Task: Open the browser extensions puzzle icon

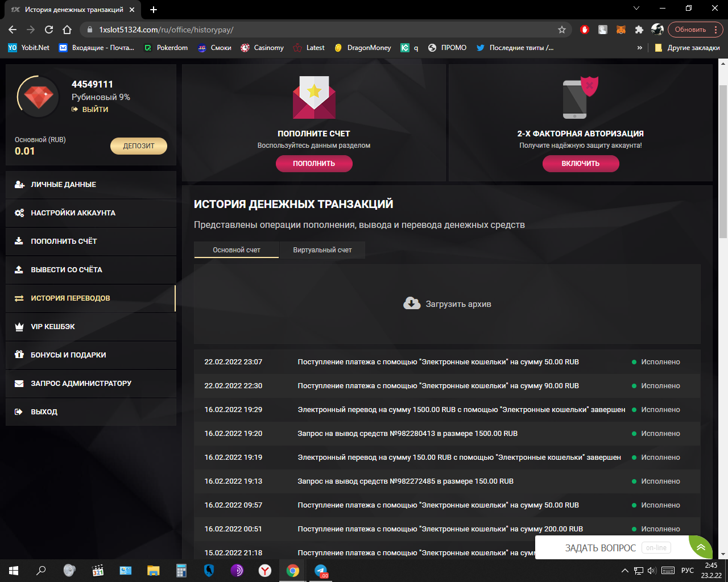Action: [x=639, y=30]
